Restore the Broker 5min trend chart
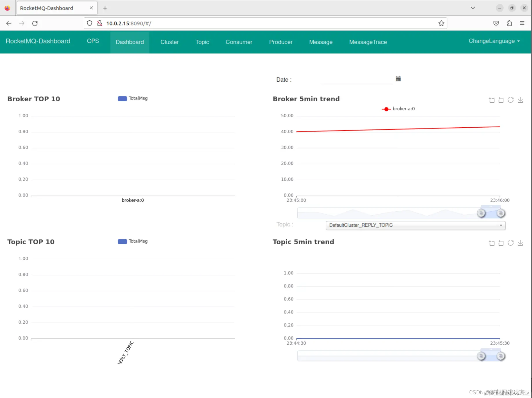The image size is (532, 398). pyautogui.click(x=511, y=100)
